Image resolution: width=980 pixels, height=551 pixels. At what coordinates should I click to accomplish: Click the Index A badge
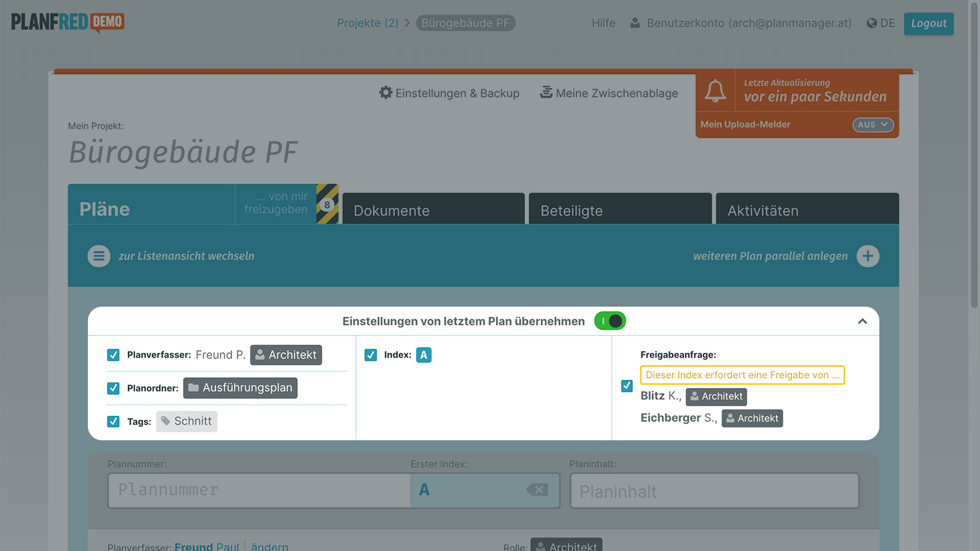424,355
